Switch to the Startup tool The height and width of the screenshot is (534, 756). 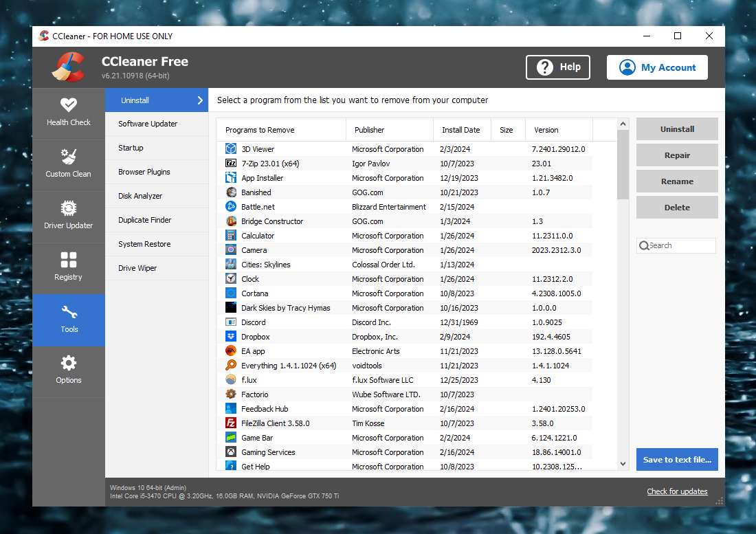(157, 148)
